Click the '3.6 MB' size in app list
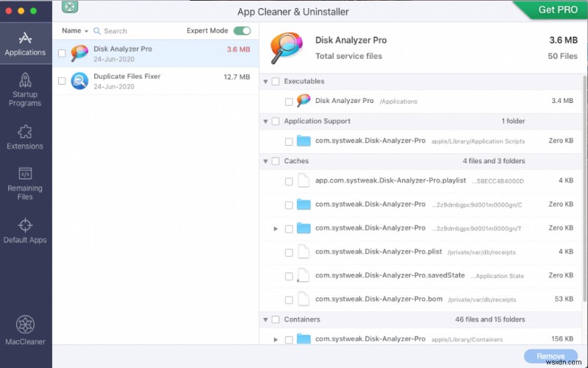The width and height of the screenshot is (588, 368). pos(238,49)
